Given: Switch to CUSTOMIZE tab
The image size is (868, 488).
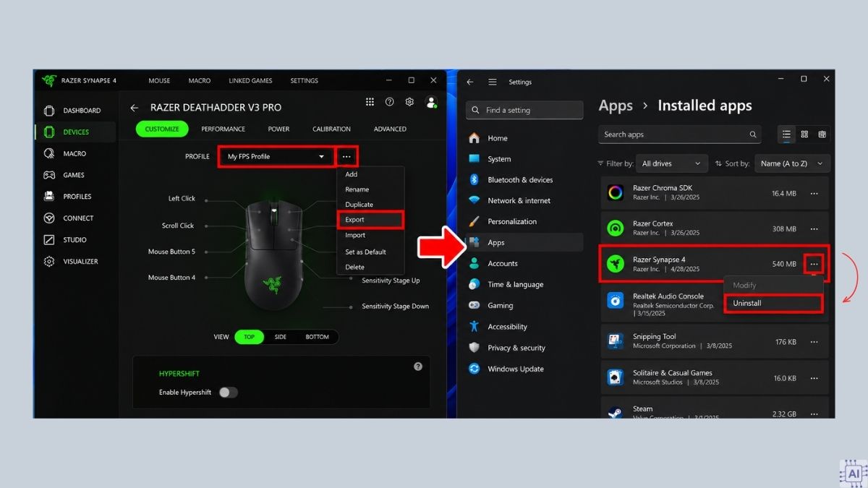Looking at the screenshot, I should [162, 129].
